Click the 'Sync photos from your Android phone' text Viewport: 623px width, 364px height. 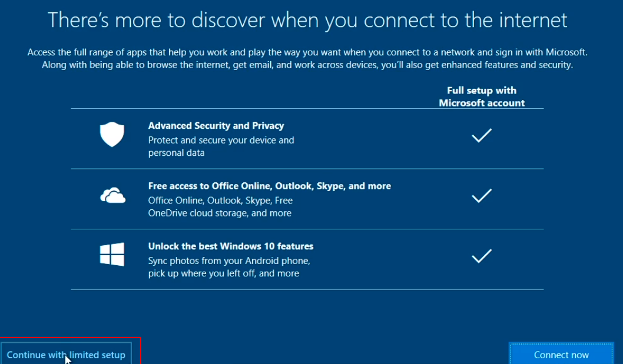(229, 261)
